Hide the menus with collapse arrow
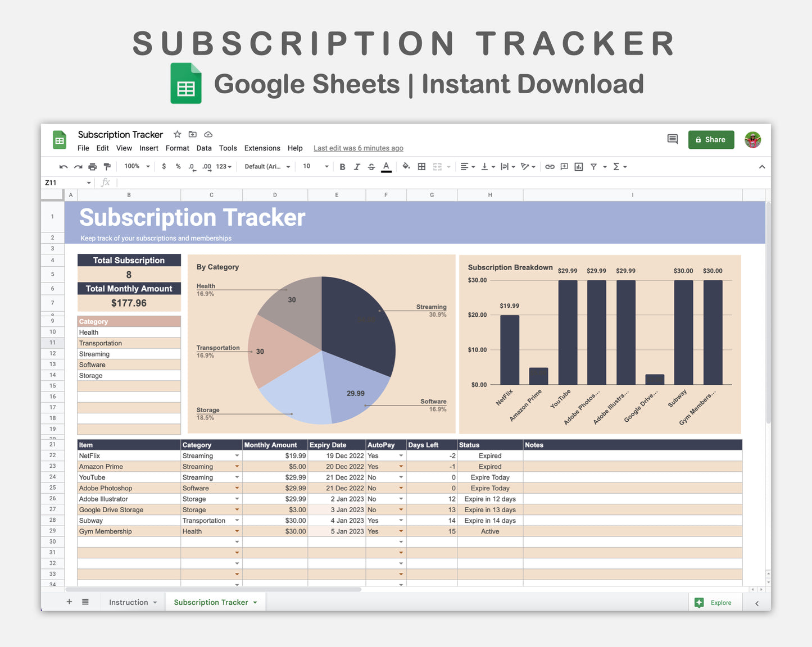Image resolution: width=812 pixels, height=647 pixels. 761,167
